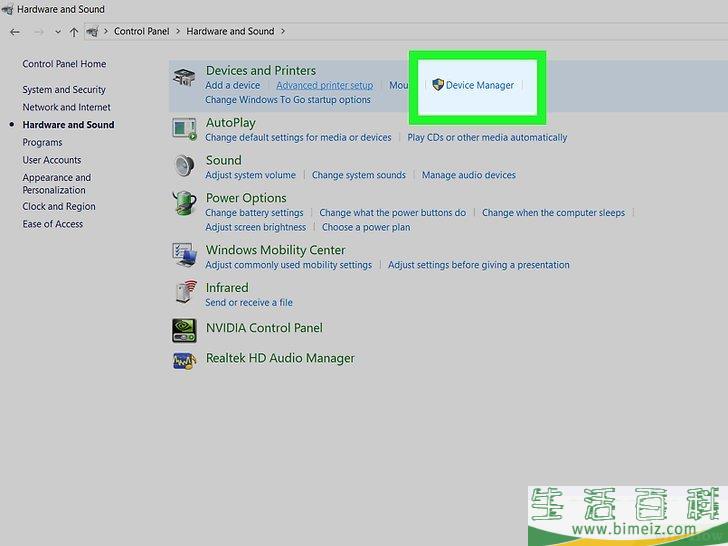
Task: Click the up arrow navigation button
Action: point(74,31)
